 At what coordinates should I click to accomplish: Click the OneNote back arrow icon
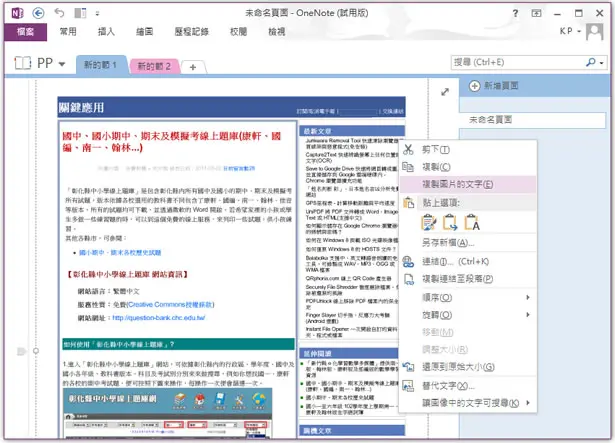tap(38, 13)
